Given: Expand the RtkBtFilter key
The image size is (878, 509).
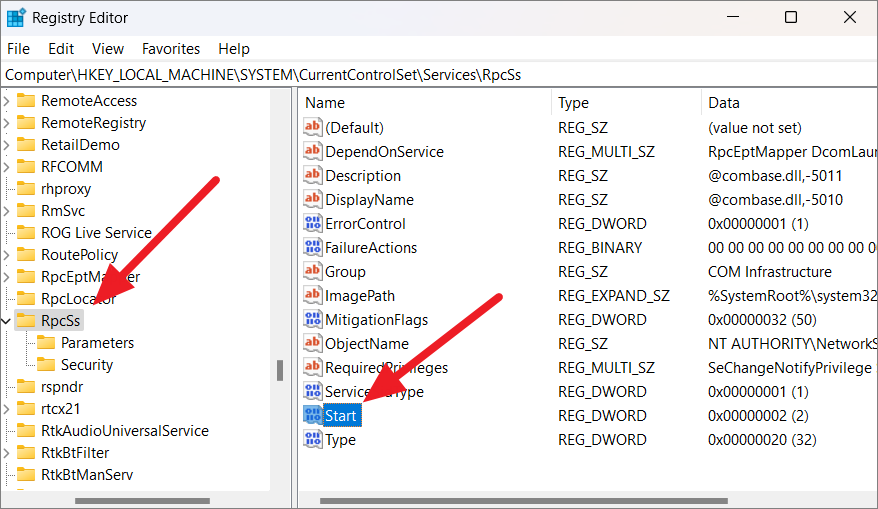Looking at the screenshot, I should (x=7, y=452).
